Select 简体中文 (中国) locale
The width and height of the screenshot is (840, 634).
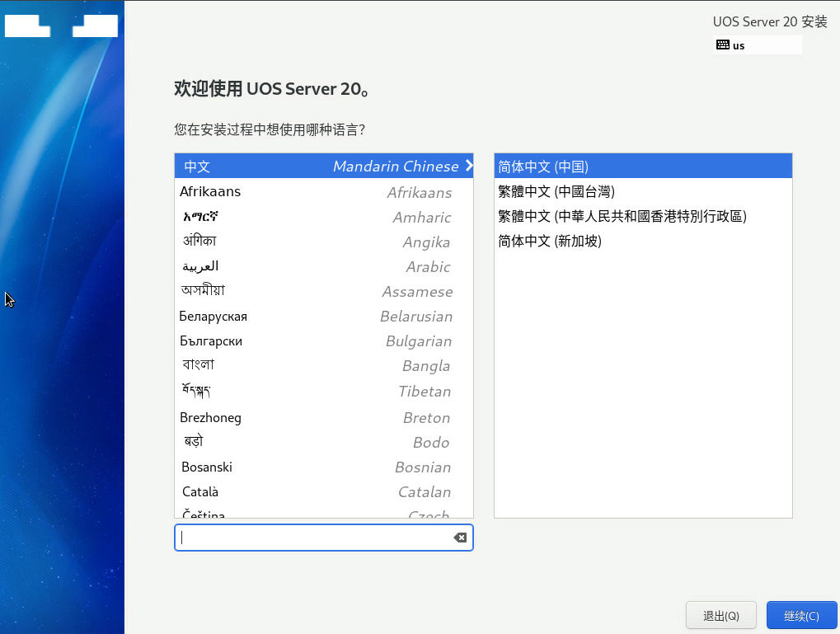pos(643,167)
